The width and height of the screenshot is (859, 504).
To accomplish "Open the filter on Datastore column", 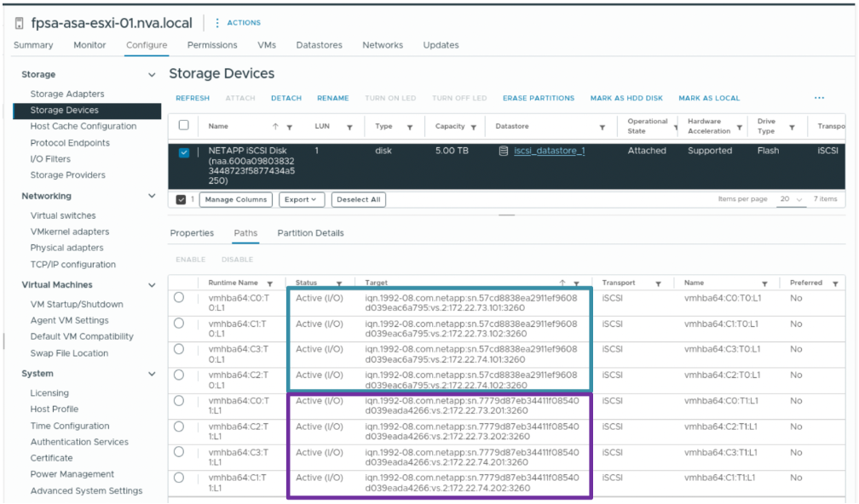I will 602,128.
